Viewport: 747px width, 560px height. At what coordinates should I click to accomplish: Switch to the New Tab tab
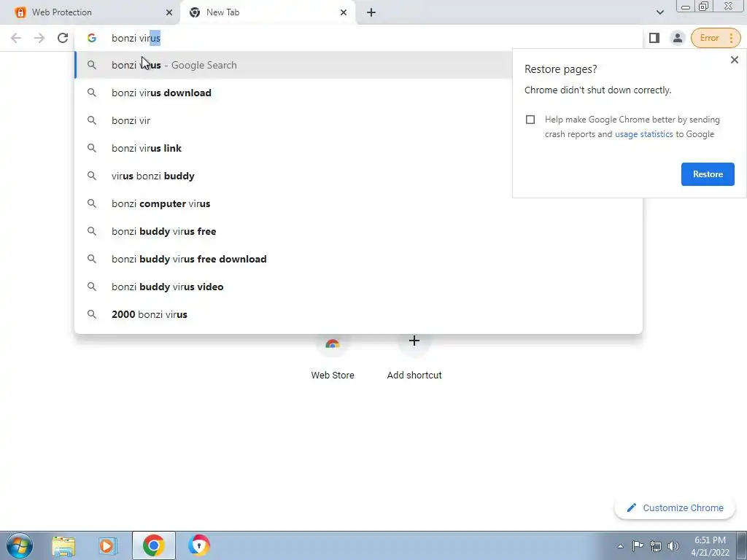tap(267, 12)
